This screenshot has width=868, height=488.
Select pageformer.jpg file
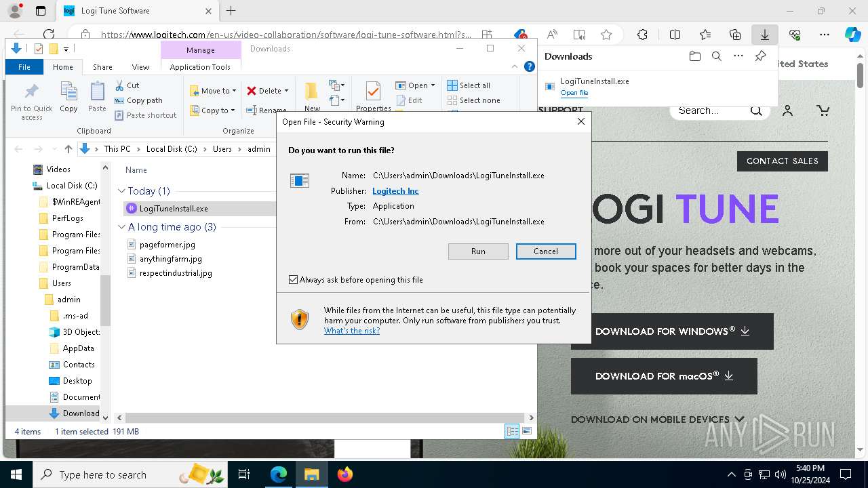(167, 245)
